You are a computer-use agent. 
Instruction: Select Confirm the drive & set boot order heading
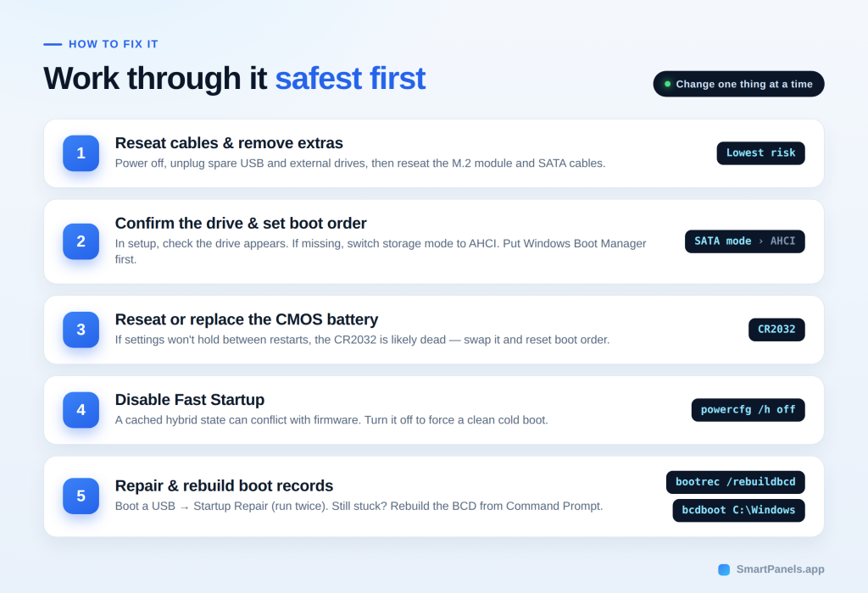pos(241,224)
